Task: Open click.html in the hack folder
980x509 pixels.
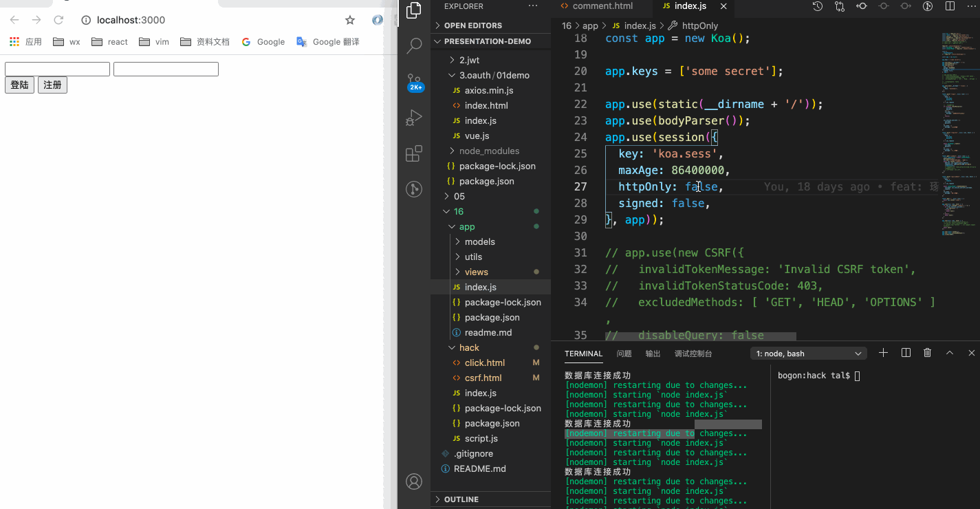Action: (x=491, y=362)
